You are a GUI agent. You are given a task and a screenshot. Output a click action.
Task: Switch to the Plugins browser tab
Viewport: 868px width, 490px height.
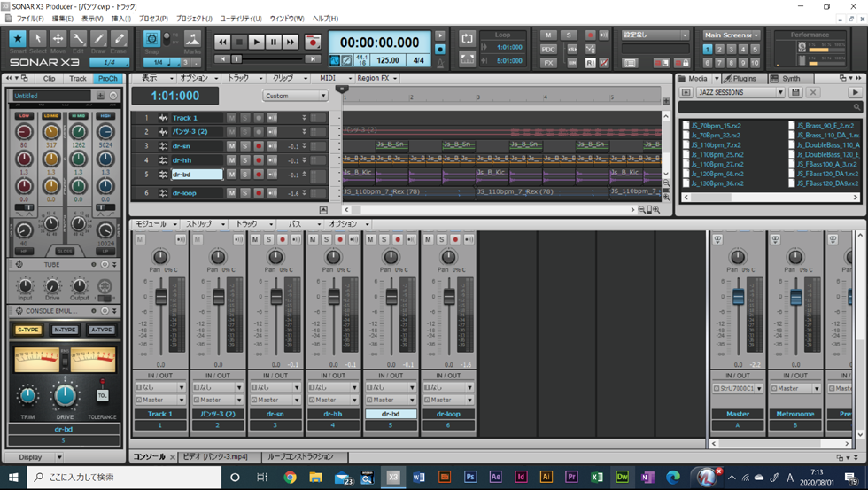(x=743, y=79)
